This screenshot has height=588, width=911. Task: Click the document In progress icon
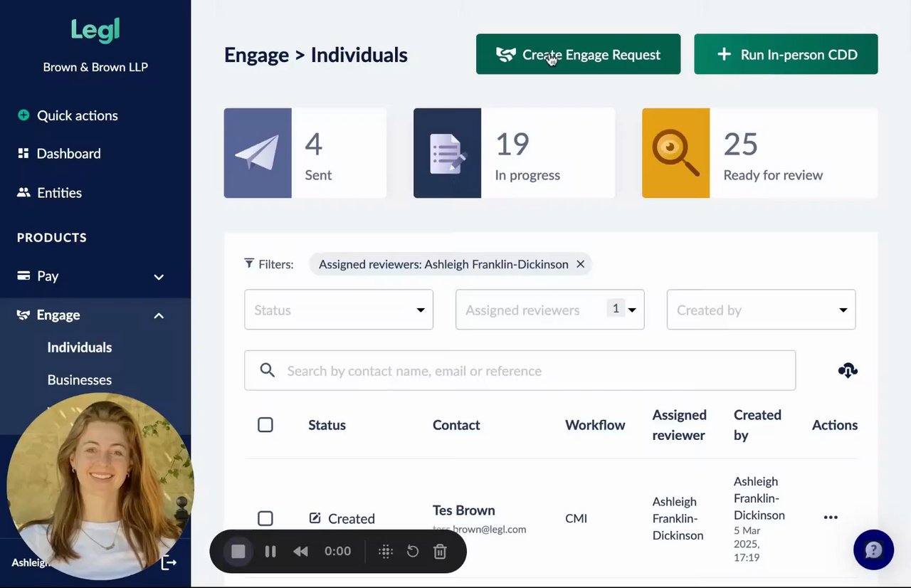(447, 153)
